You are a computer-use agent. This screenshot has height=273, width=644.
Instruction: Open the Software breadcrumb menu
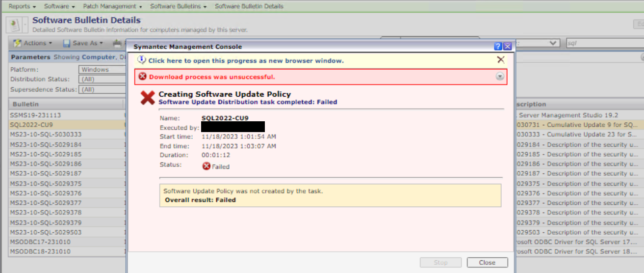59,6
